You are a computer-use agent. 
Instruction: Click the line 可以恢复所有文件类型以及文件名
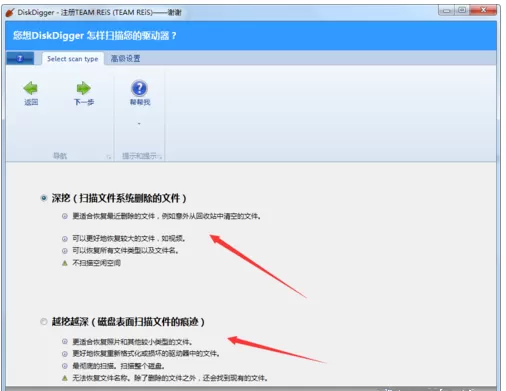coord(125,250)
